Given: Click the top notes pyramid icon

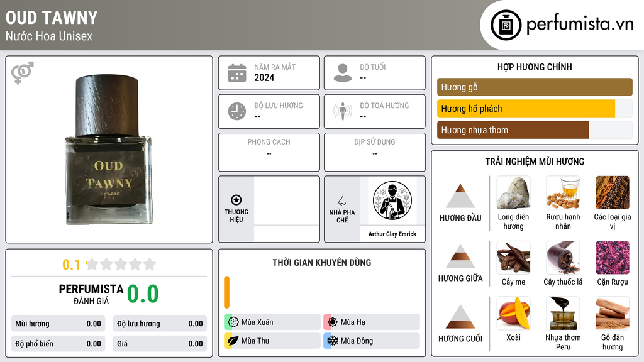Looking at the screenshot, I should point(460,196).
